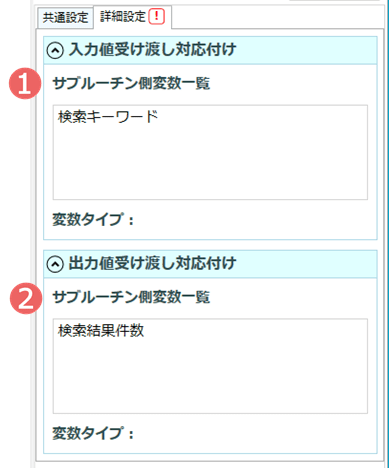This screenshot has width=389, height=468.
Task: Click the red number 1 badge
Action: [25, 83]
